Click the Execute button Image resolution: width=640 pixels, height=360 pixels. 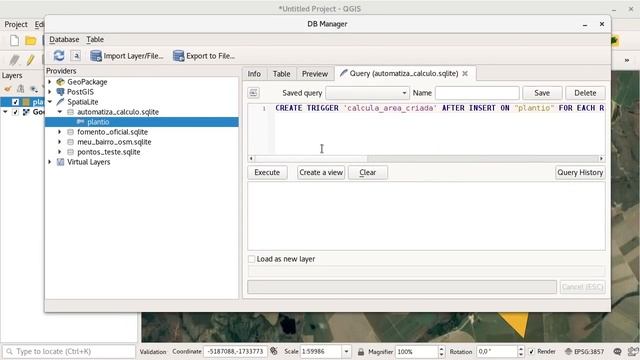click(267, 172)
